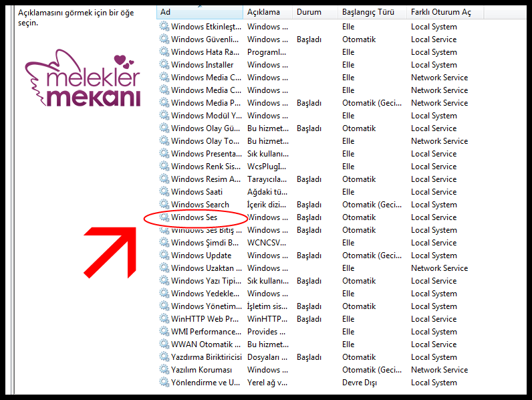Click the gear icon beside Windows Search
Viewport: 532px width, 400px height.
[164, 205]
